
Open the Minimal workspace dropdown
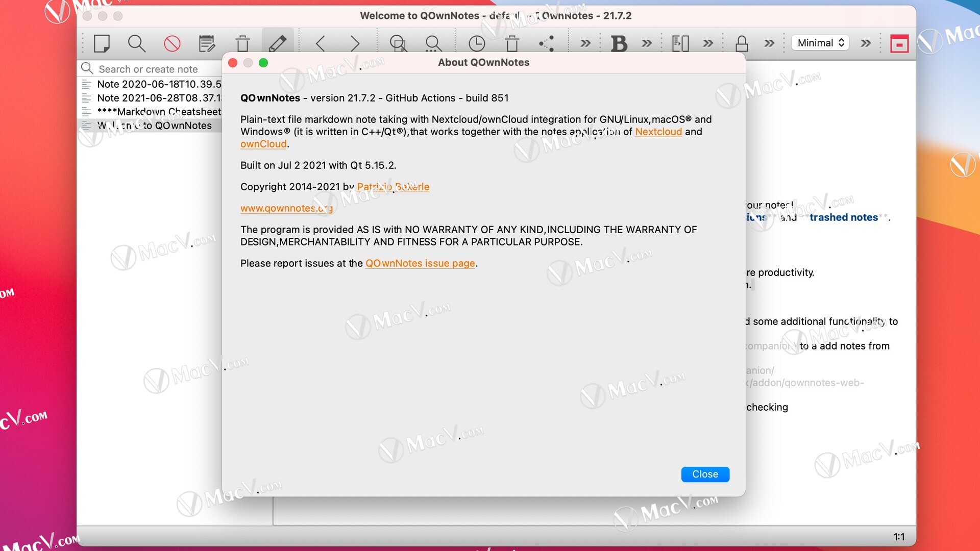820,43
